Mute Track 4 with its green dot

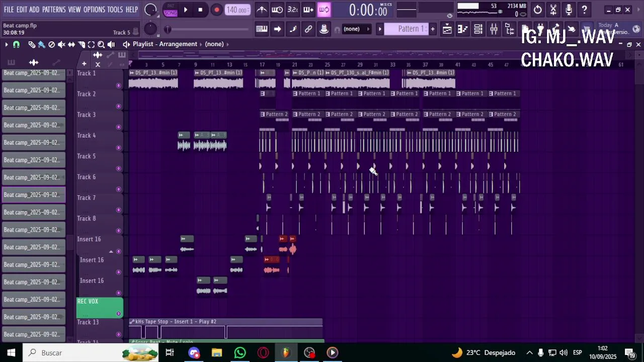point(119,148)
